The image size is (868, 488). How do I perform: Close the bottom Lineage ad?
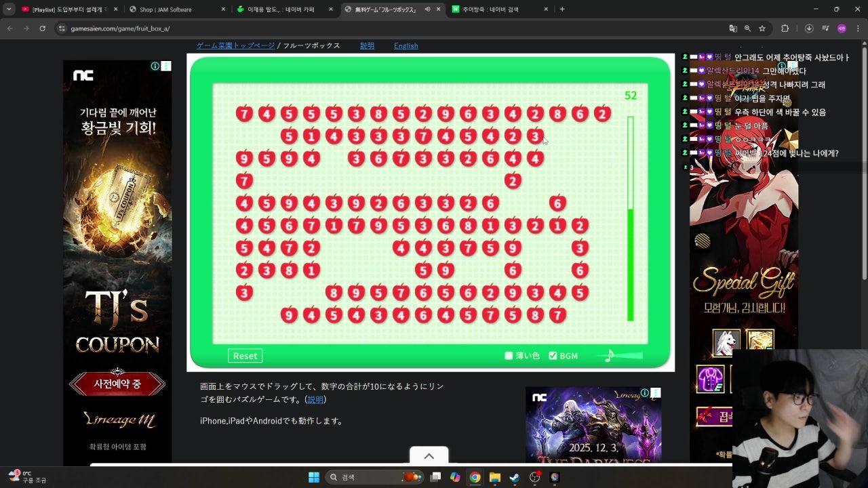(656, 392)
